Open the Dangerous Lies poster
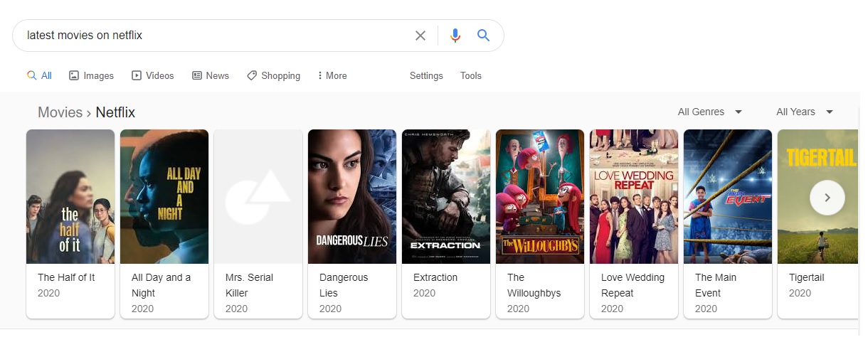The image size is (868, 342). pos(352,196)
